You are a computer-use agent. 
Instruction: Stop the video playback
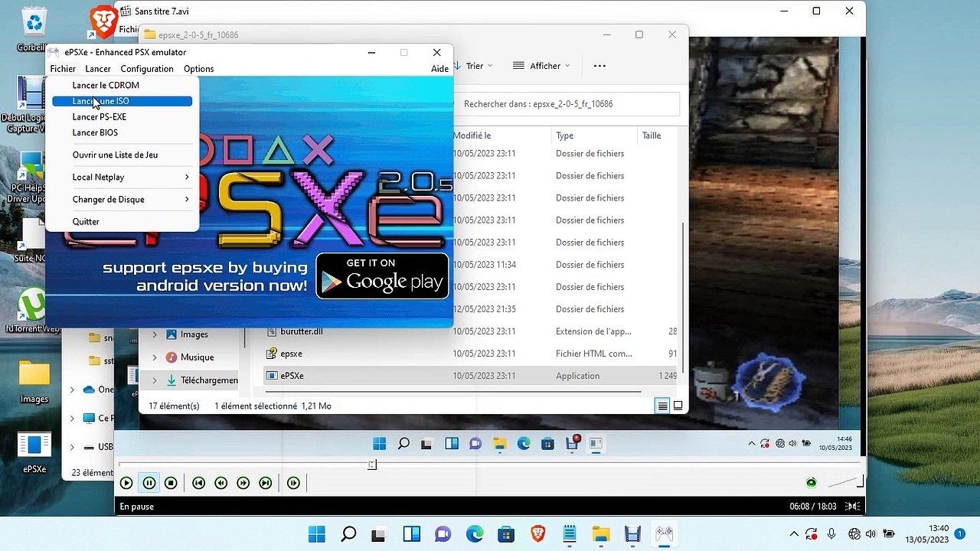pyautogui.click(x=171, y=483)
